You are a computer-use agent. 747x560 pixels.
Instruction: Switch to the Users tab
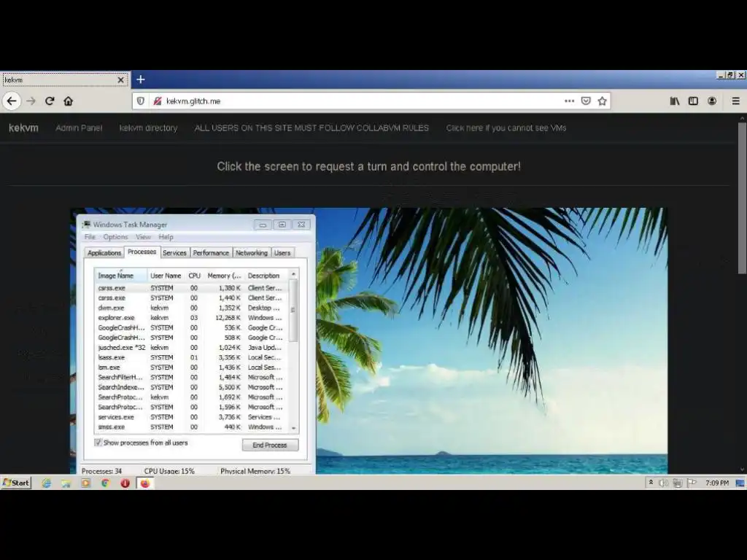tap(282, 253)
